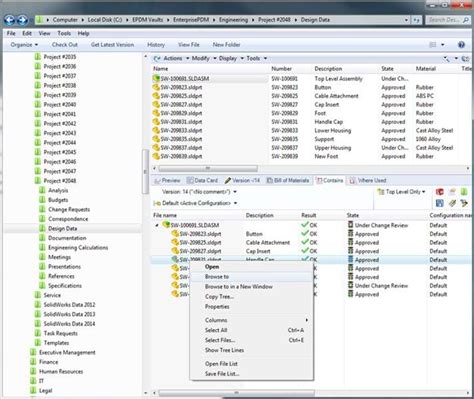This screenshot has height=399, width=474.
Task: Click the folder icon next to Project #2035
Action: (x=38, y=57)
